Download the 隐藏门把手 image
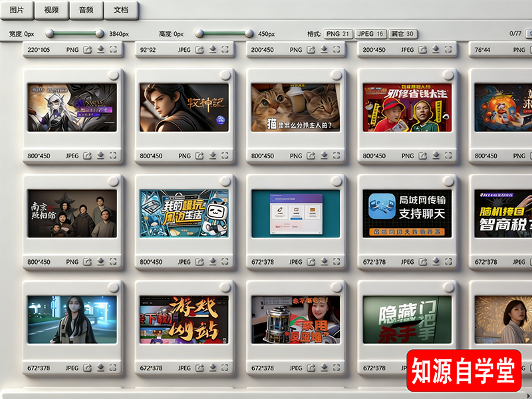The width and height of the screenshot is (532, 399). [436, 368]
